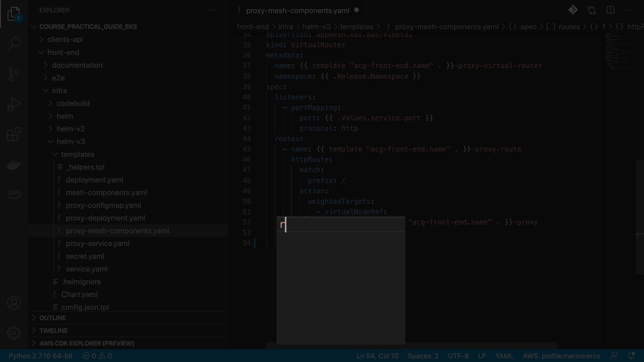Click the AWS profile:mariomerco status item
The image size is (644, 362).
pyautogui.click(x=561, y=356)
